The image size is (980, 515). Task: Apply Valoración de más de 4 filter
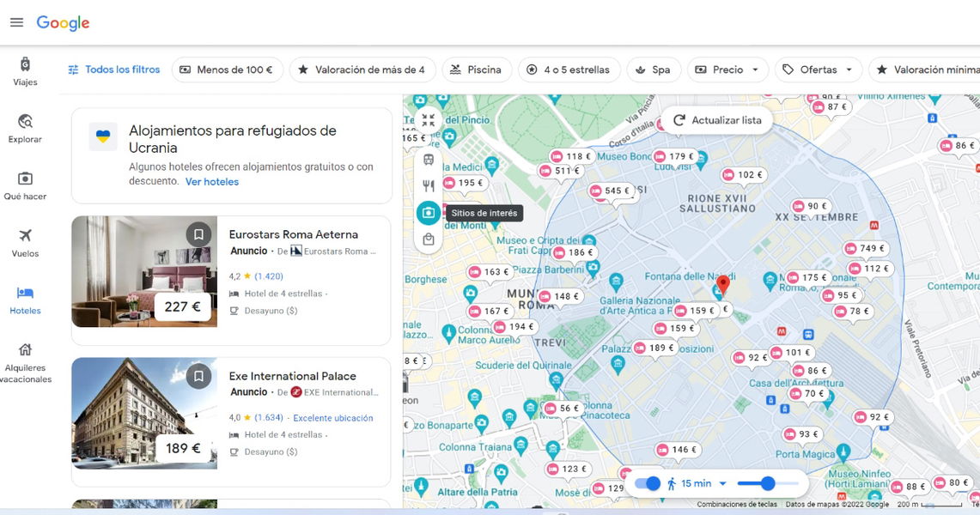(362, 70)
